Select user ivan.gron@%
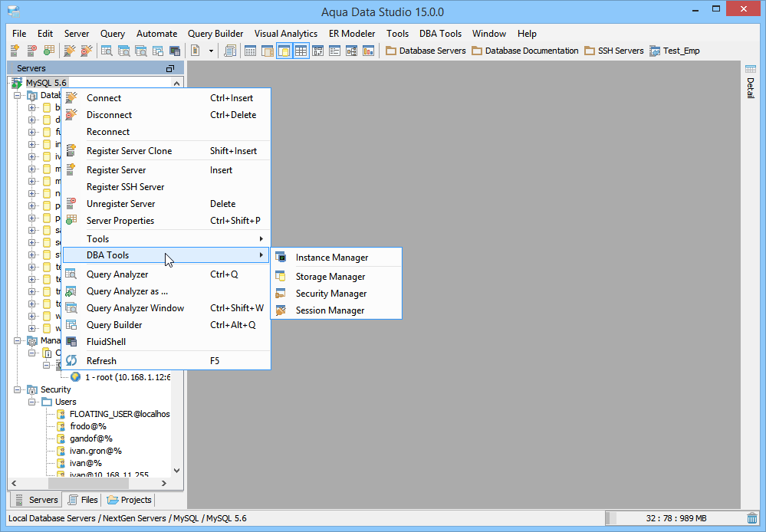 pyautogui.click(x=95, y=451)
